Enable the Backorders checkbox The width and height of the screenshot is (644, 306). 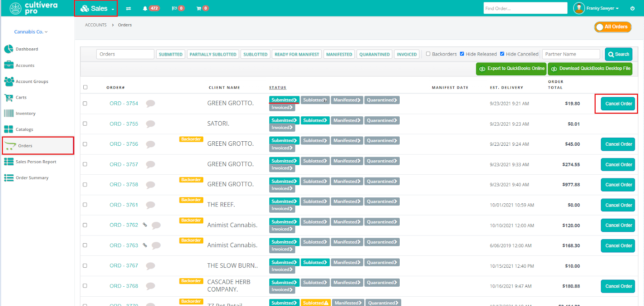[428, 54]
